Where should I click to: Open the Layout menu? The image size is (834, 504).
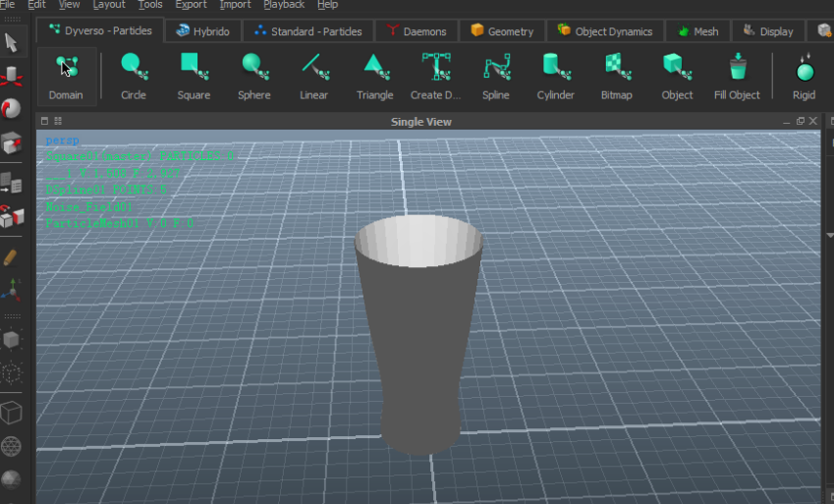point(108,5)
